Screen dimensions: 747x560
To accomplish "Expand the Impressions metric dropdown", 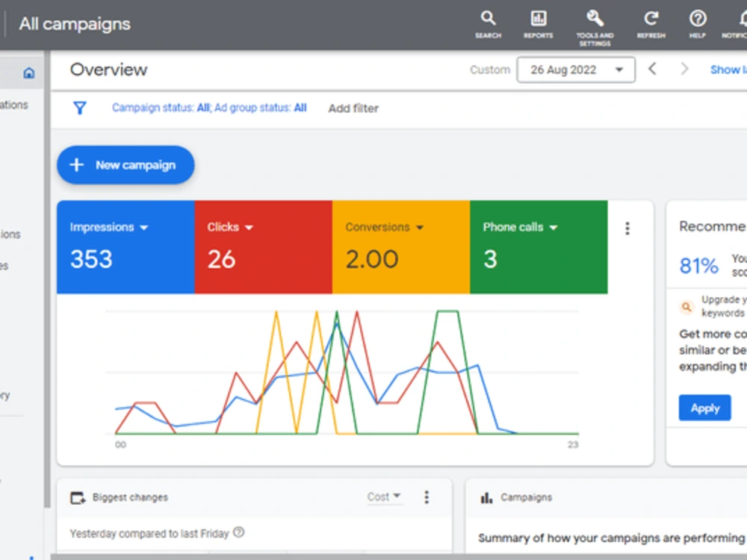I will [144, 228].
